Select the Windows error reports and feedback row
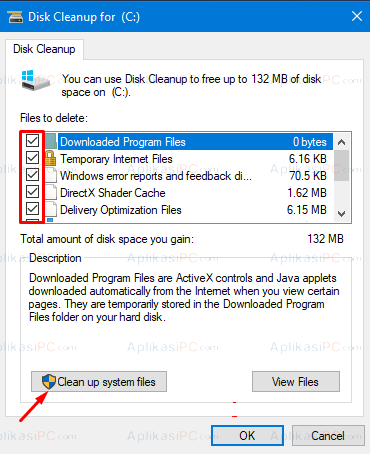370x454 pixels. [x=189, y=176]
